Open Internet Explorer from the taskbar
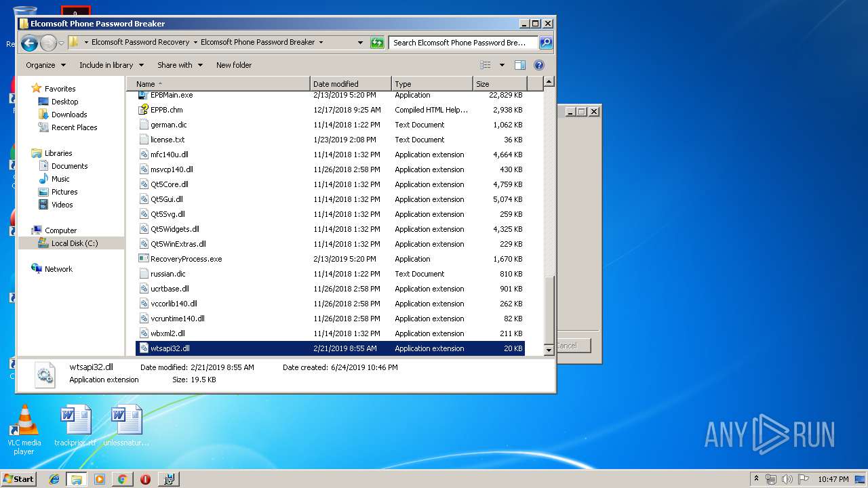The height and width of the screenshot is (488, 868). click(x=54, y=479)
